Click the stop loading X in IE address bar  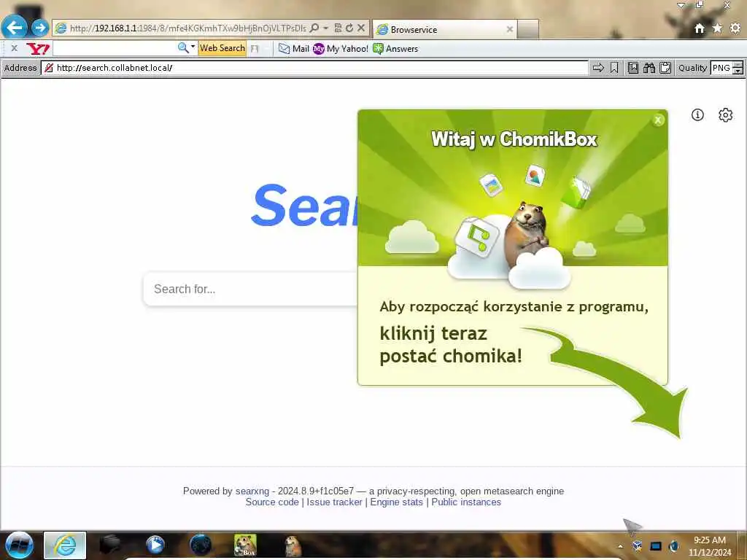click(361, 28)
